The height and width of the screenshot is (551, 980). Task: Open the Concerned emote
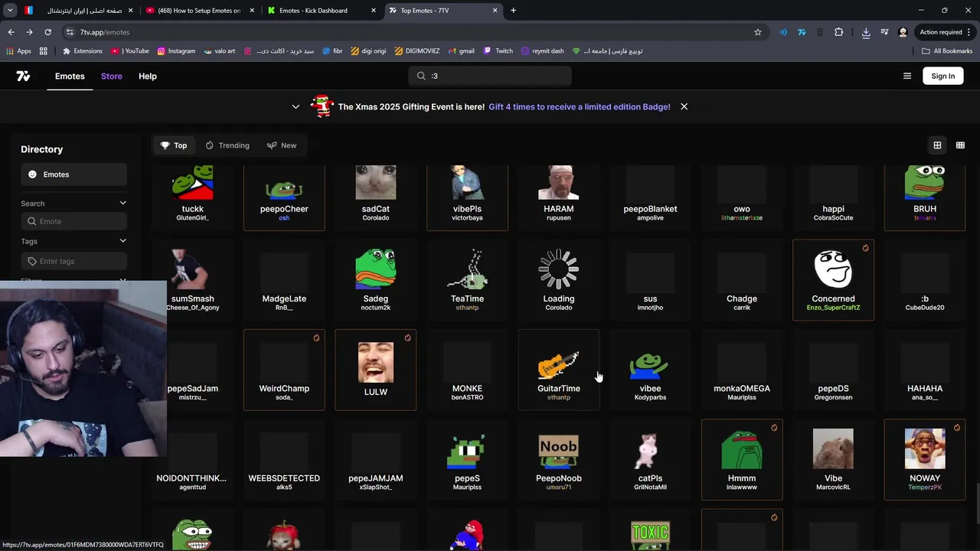[x=833, y=280]
